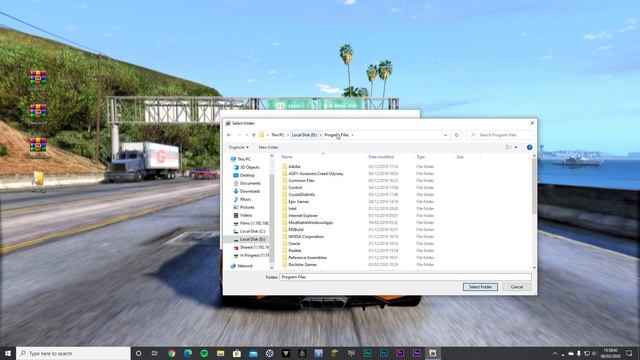Sort by the Type column header
The height and width of the screenshot is (360, 640).
[421, 157]
